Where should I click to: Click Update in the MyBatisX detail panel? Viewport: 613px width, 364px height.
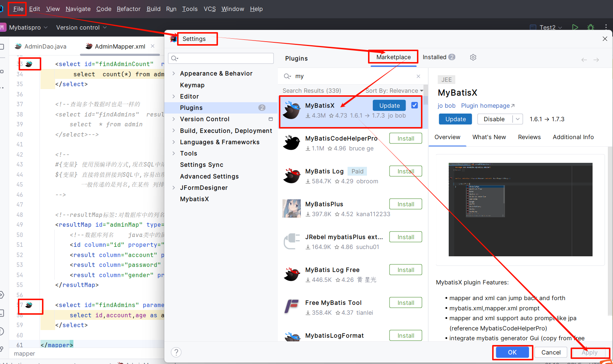click(455, 119)
